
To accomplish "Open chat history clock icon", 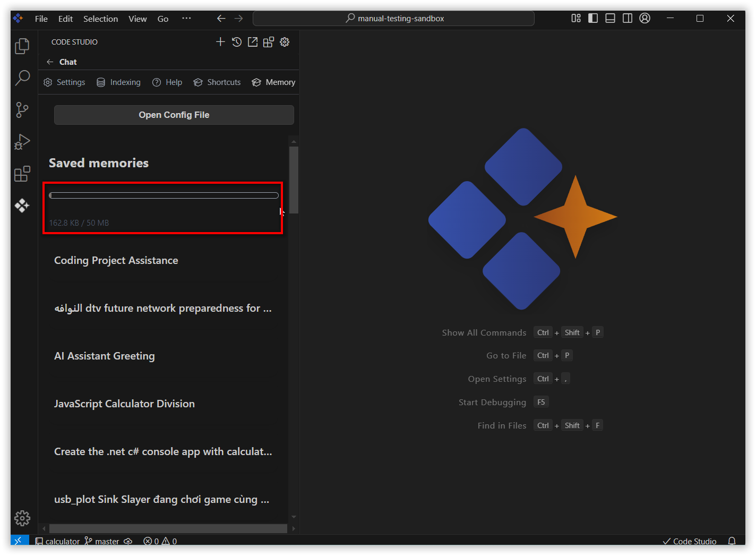I will 237,42.
